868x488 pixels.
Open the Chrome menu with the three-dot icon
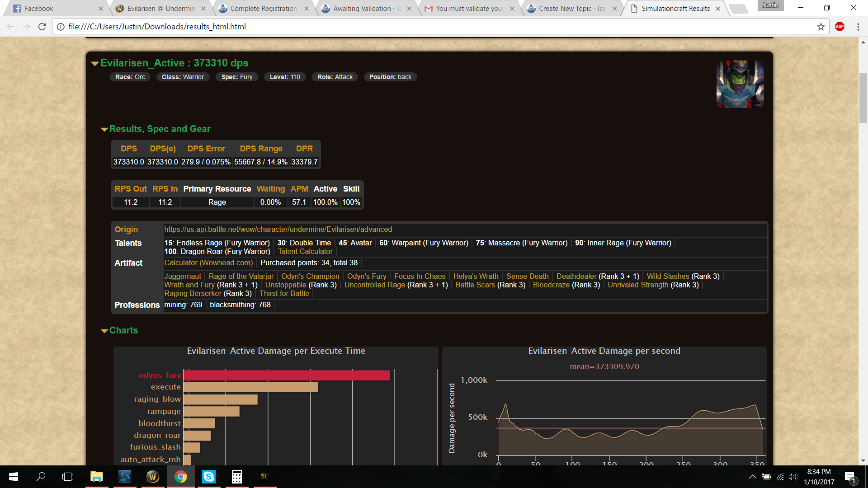click(x=858, y=27)
